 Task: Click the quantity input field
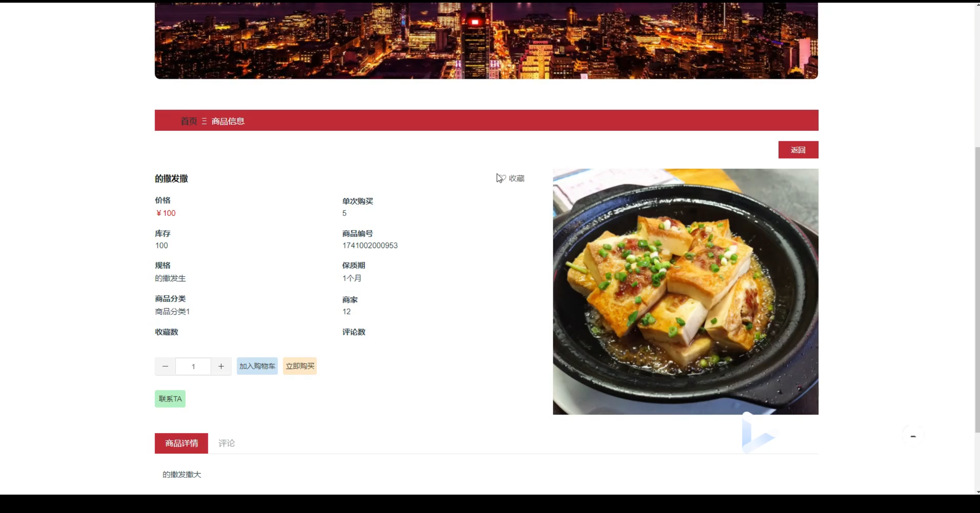[x=193, y=366]
